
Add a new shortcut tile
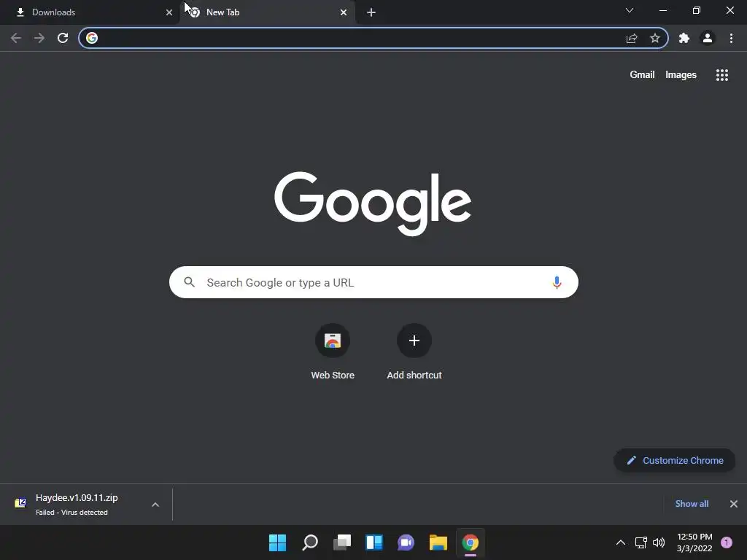414,352
